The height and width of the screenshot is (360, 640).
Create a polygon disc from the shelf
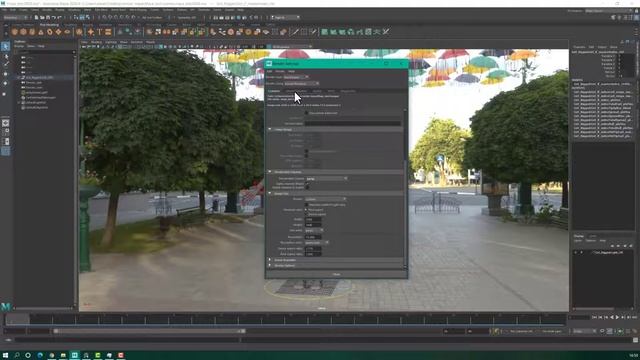point(67,32)
